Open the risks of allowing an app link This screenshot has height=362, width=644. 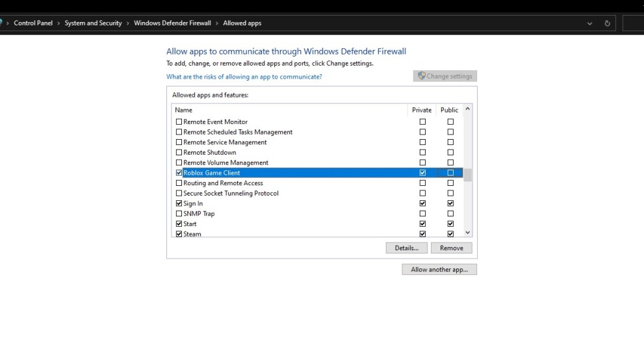244,77
